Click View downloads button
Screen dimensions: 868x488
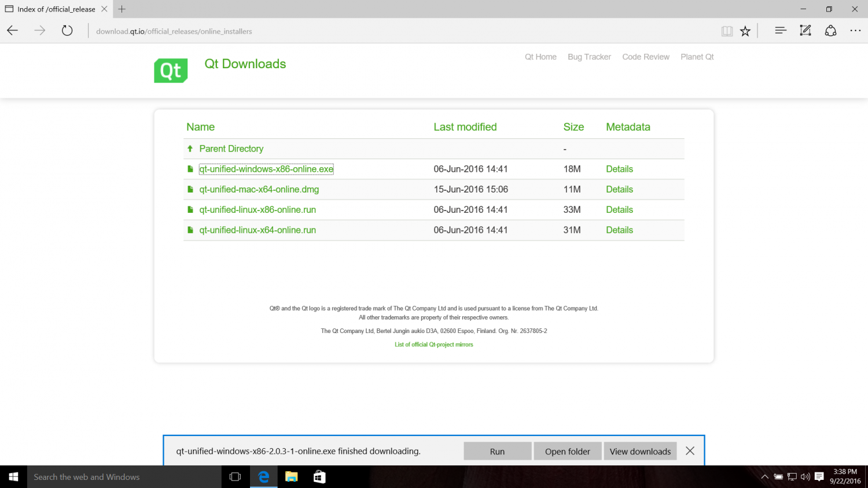(x=640, y=452)
